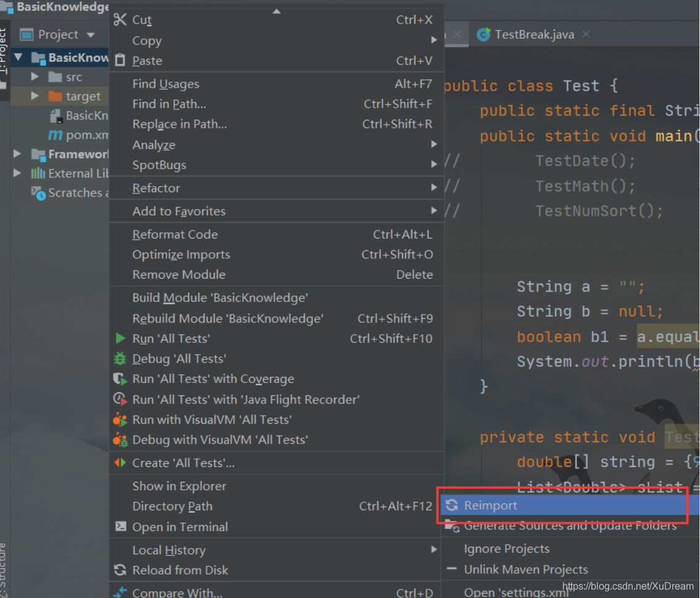Screen dimensions: 700x598
Task: Click the 'TestNumSort();' commented code line
Action: pos(599,211)
